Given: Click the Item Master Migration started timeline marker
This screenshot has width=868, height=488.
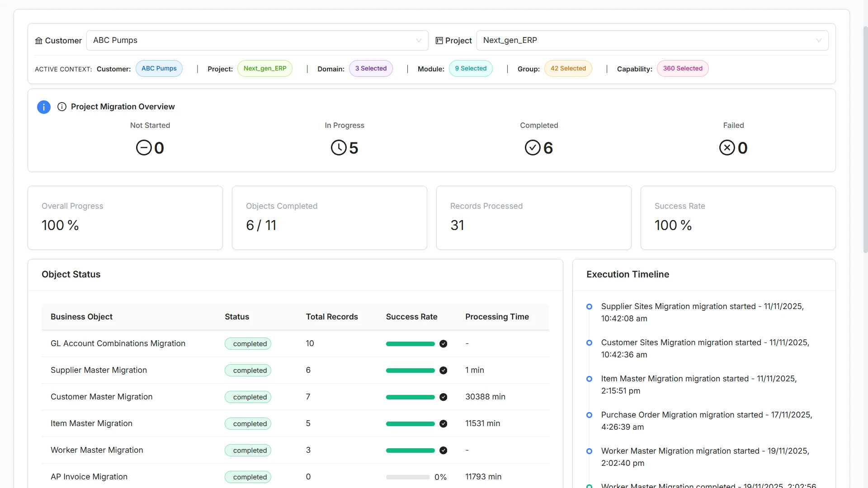Looking at the screenshot, I should coord(589,379).
